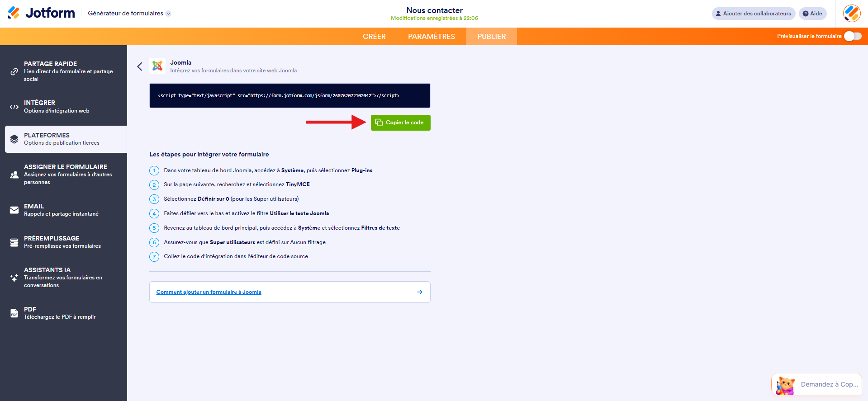
Task: Open the Générateur de formulaires dropdown
Action: [129, 14]
